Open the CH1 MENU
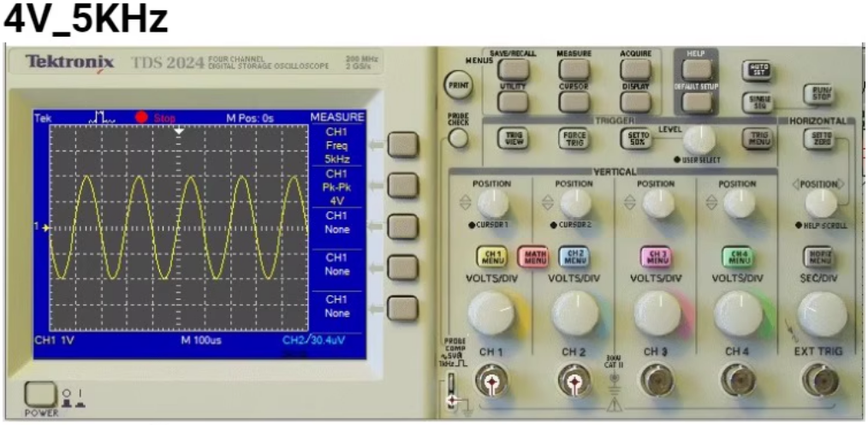 pos(493,257)
